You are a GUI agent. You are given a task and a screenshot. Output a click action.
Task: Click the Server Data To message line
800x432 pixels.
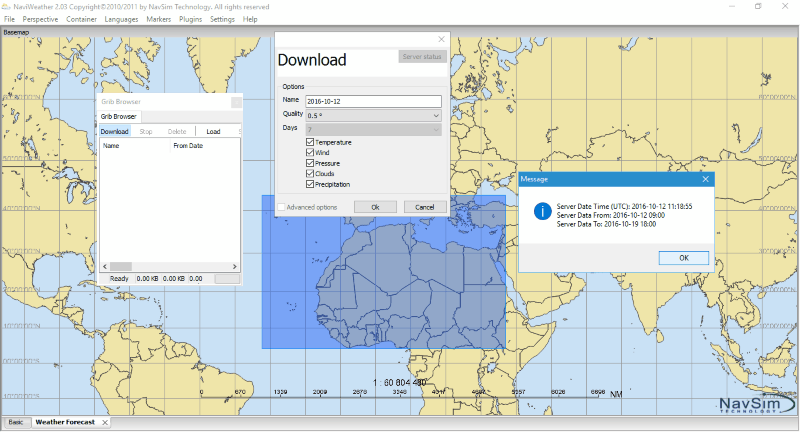[x=606, y=224]
